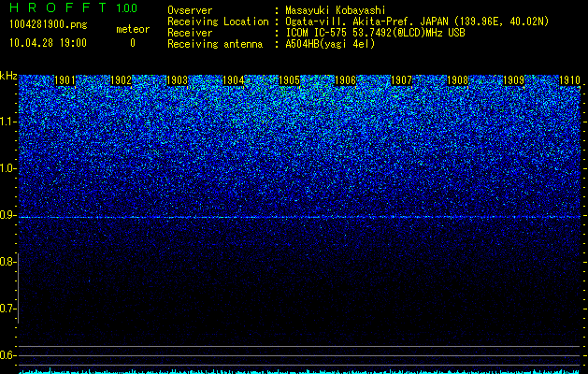Click the Ovserver field label

pos(190,10)
